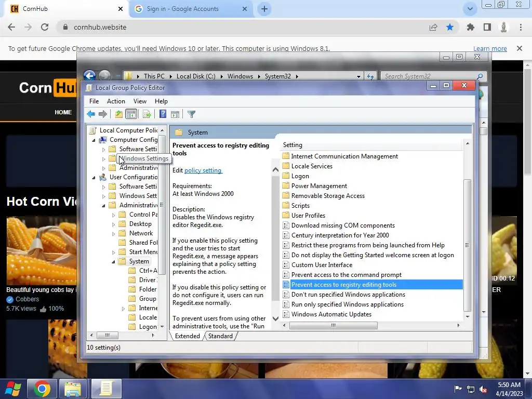The width and height of the screenshot is (532, 399).
Task: Click the Explorer window back button
Action: pyautogui.click(x=89, y=76)
